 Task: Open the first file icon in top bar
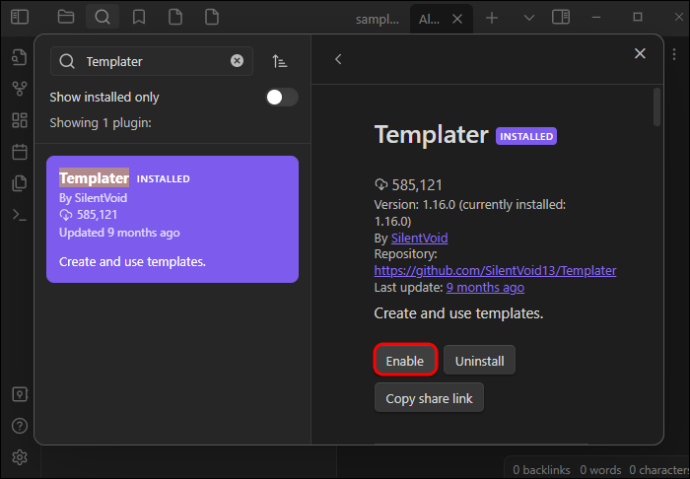(176, 17)
